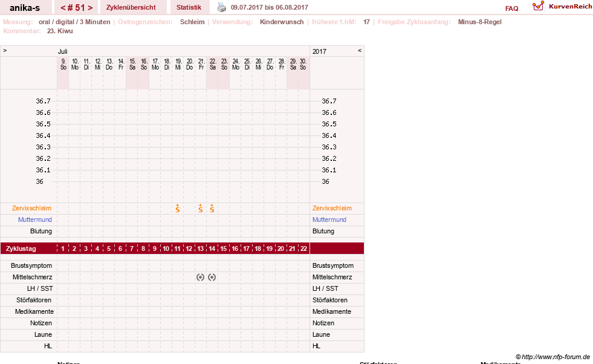Screen dimensions: 593x364
Task: Click the '2017' year header
Action: 319,51
